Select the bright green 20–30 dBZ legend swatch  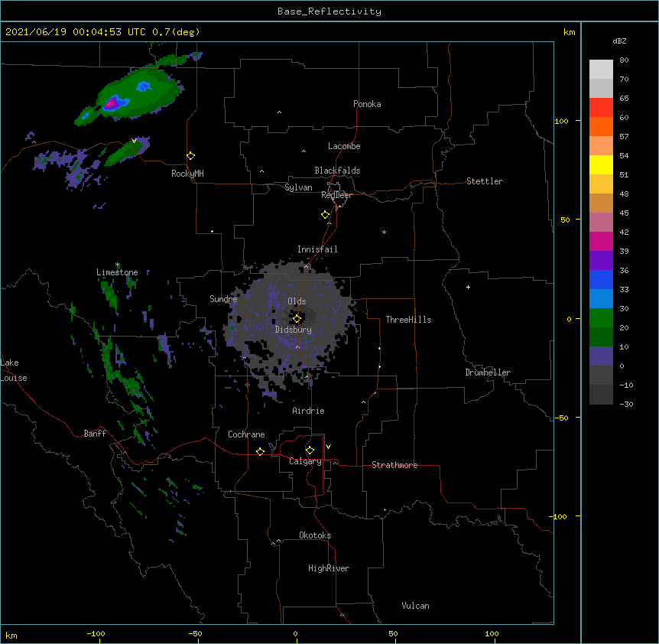601,318
